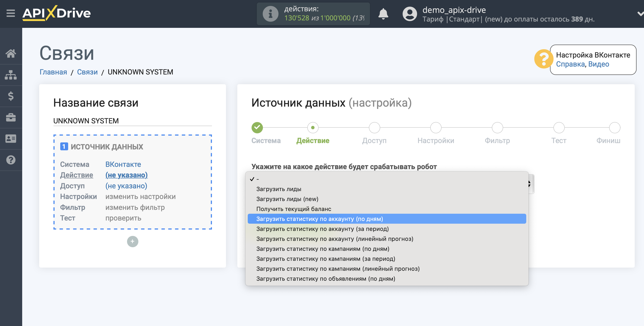Select Получить текущий баланс option
The height and width of the screenshot is (326, 644).
click(387, 209)
